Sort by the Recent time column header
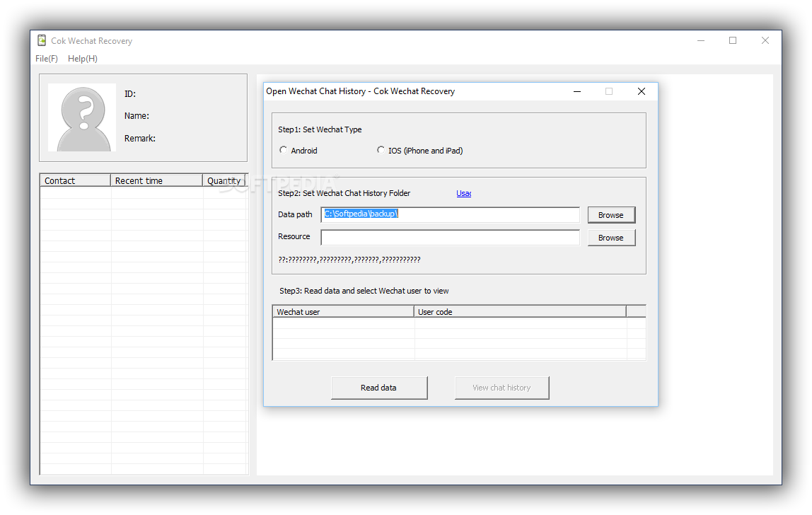Image resolution: width=812 pixels, height=515 pixels. pyautogui.click(x=156, y=180)
